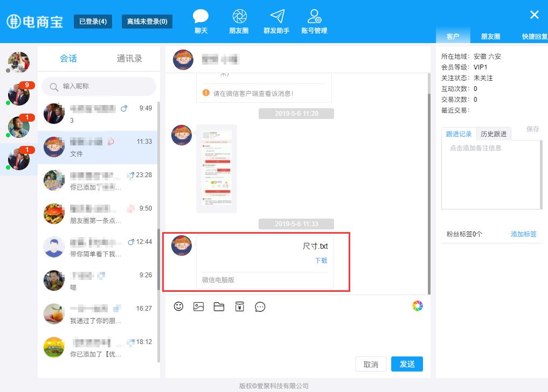Click the colorful moments wheel icon
The height and width of the screenshot is (392, 548).
[418, 306]
